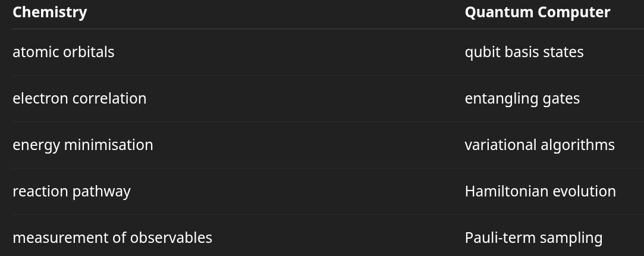The width and height of the screenshot is (644, 256).
Task: Click the Hamiltonian evolution cell
Action: click(x=541, y=192)
